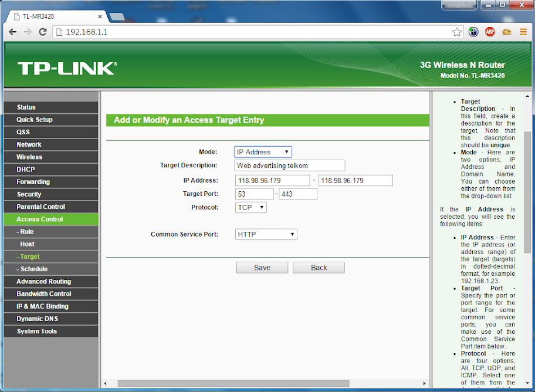
Task: Open Advanced Routing
Action: [x=51, y=282]
